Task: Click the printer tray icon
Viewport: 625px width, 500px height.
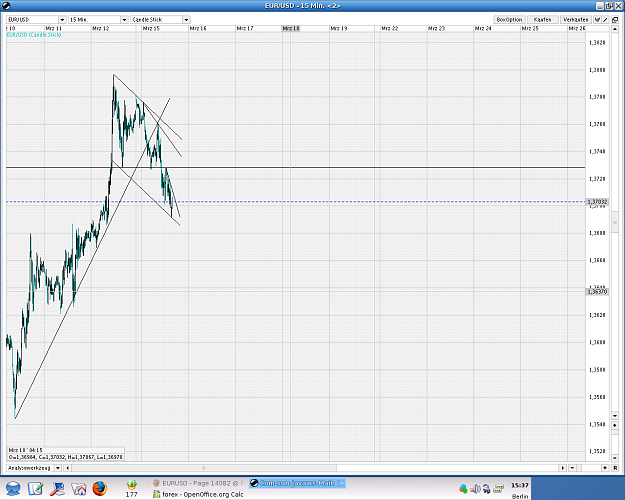Action: click(487, 489)
